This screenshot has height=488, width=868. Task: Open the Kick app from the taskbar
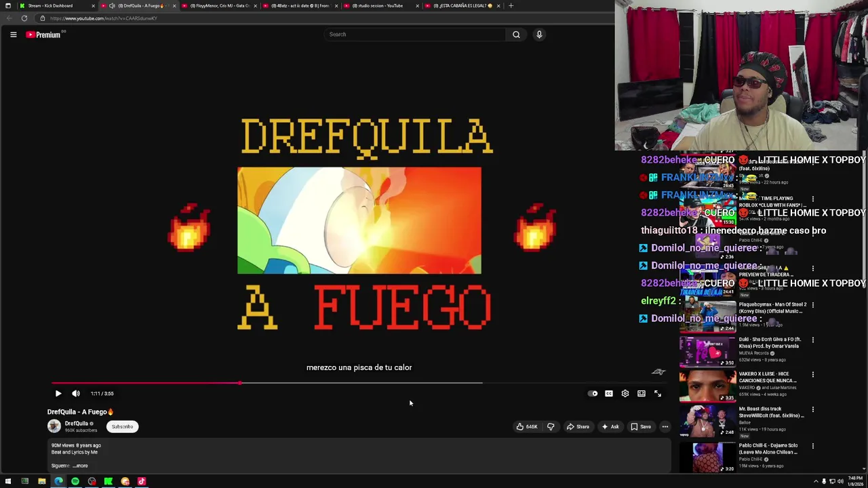click(108, 481)
